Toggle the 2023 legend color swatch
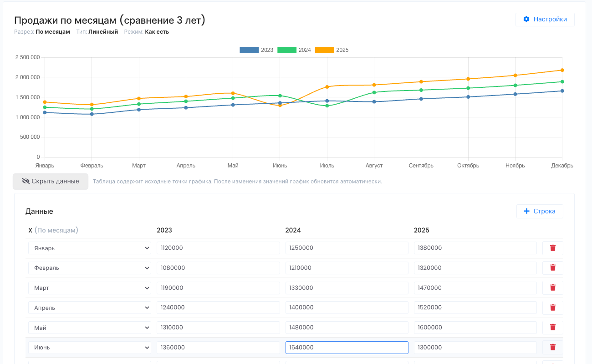This screenshot has height=364, width=592. pos(249,50)
